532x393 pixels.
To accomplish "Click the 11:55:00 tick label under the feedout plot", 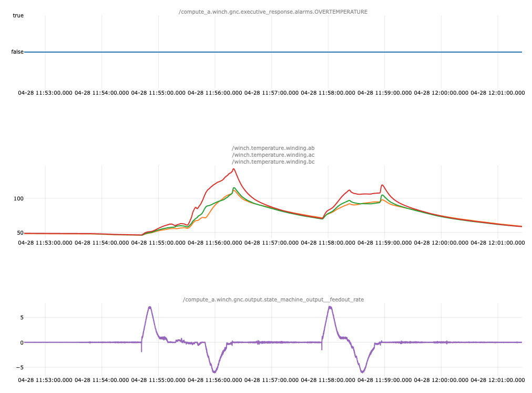I will click(158, 380).
